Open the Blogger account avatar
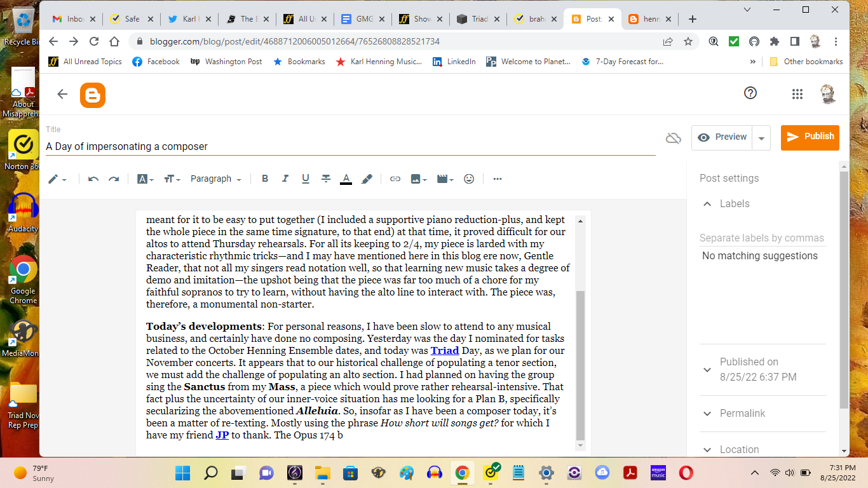868x488 pixels. (828, 94)
